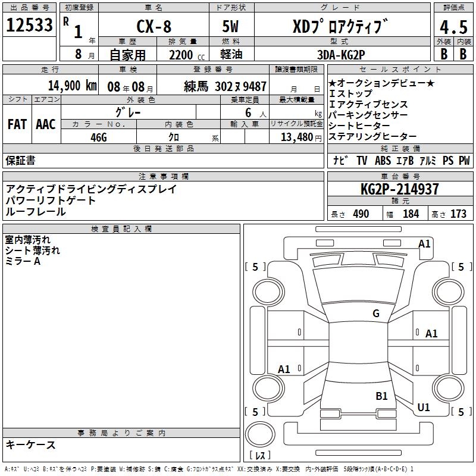Select アルミ equipment item
The height and width of the screenshot is (476, 476).
[428, 161]
